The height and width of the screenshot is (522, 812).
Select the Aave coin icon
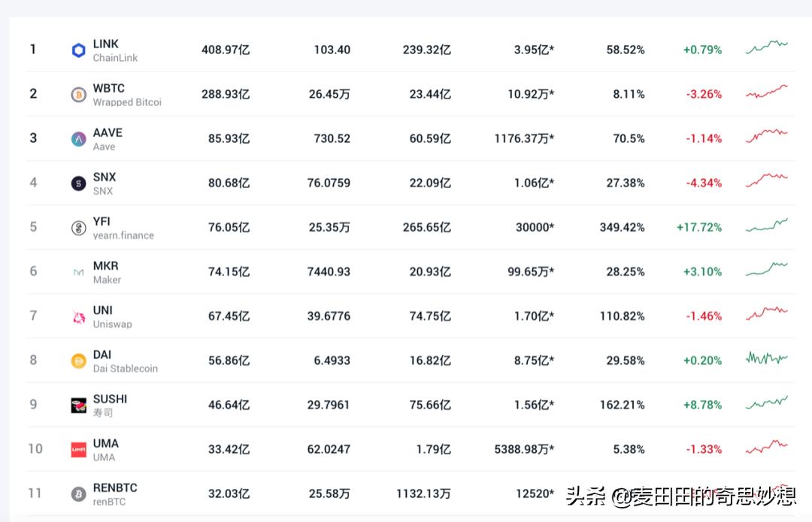[78, 139]
